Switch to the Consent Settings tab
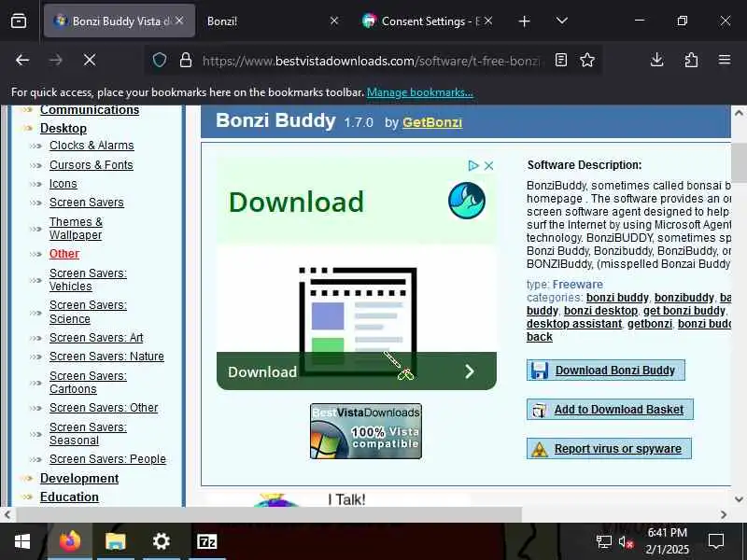The image size is (747, 560). [x=422, y=21]
